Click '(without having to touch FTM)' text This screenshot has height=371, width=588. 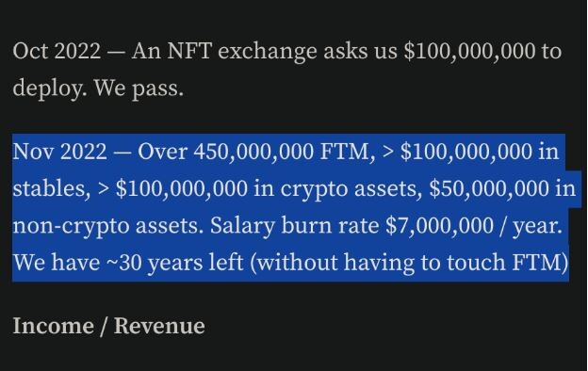coord(409,263)
